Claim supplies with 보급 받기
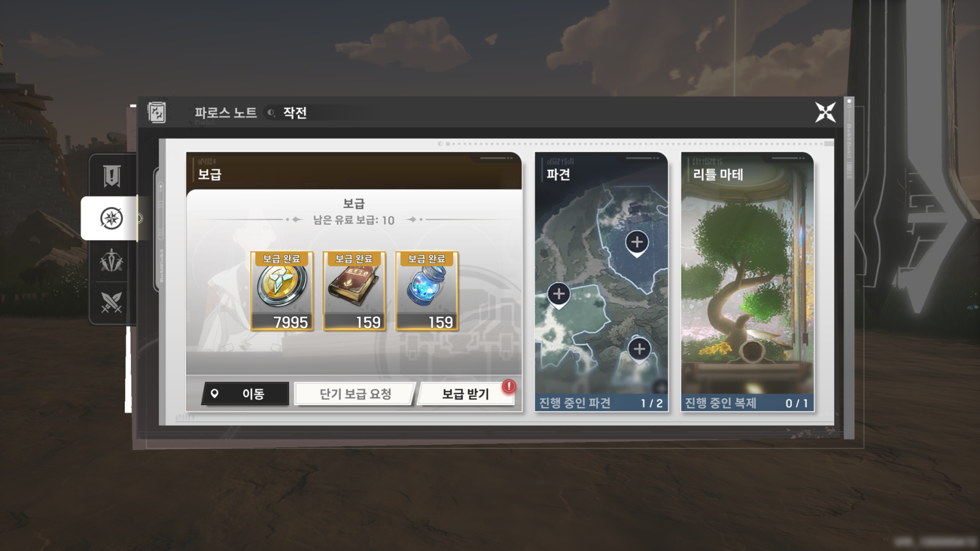The image size is (980, 551). [x=465, y=394]
